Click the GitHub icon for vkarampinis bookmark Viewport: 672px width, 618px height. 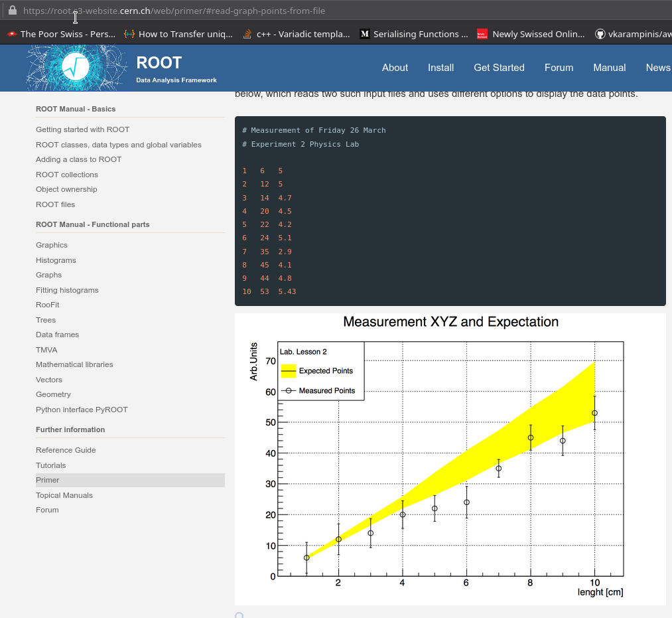(599, 33)
